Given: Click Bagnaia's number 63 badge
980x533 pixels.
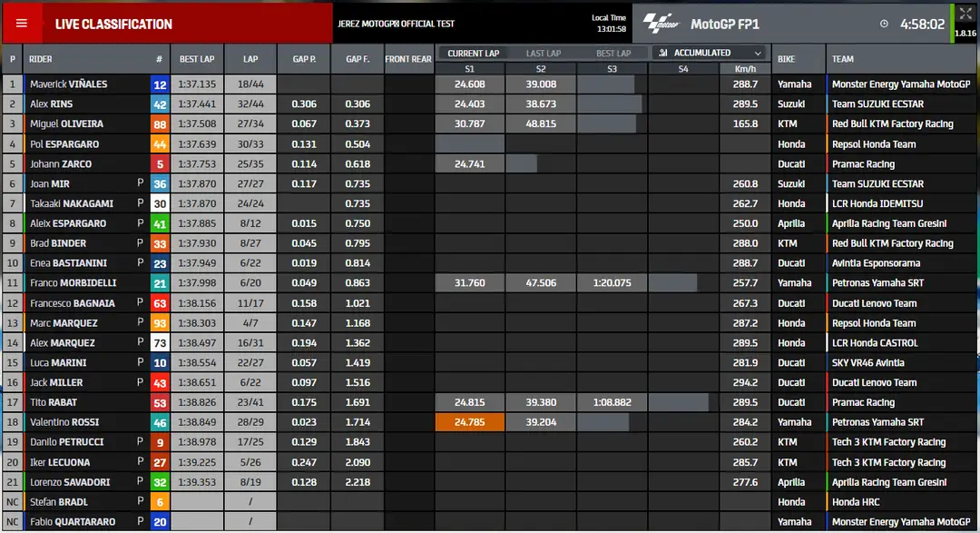Looking at the screenshot, I should (x=160, y=303).
